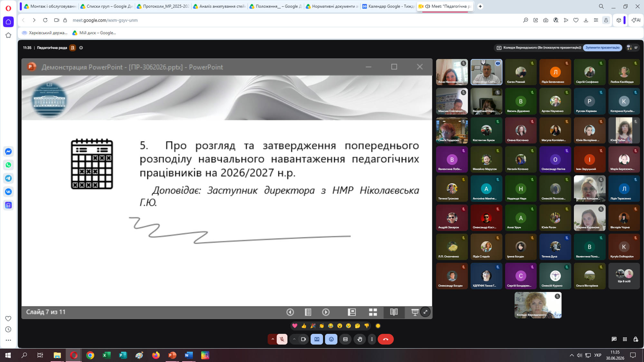The image size is (644, 362).
Task: Switch to the Календар Google tab
Action: pyautogui.click(x=388, y=6)
